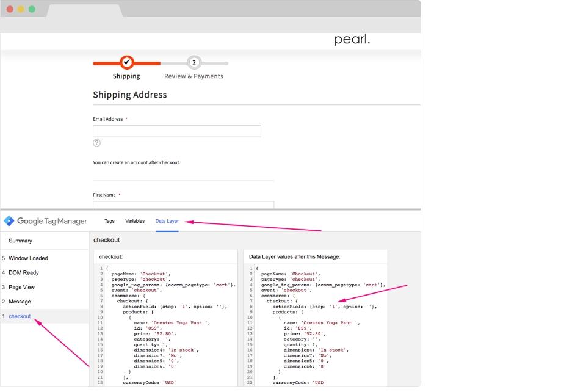
Task: Open the help question mark icon
Action: point(96,143)
